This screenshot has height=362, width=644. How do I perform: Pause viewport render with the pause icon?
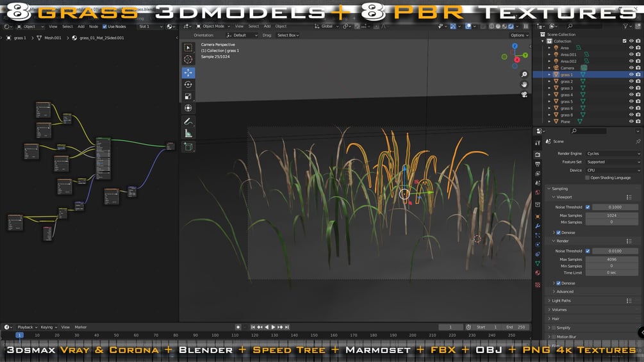pyautogui.click(x=525, y=26)
